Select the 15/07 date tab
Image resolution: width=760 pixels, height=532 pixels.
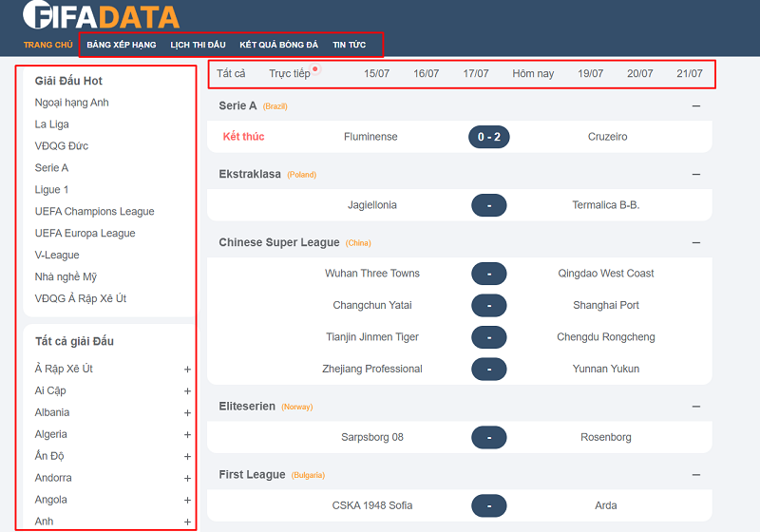coord(376,74)
